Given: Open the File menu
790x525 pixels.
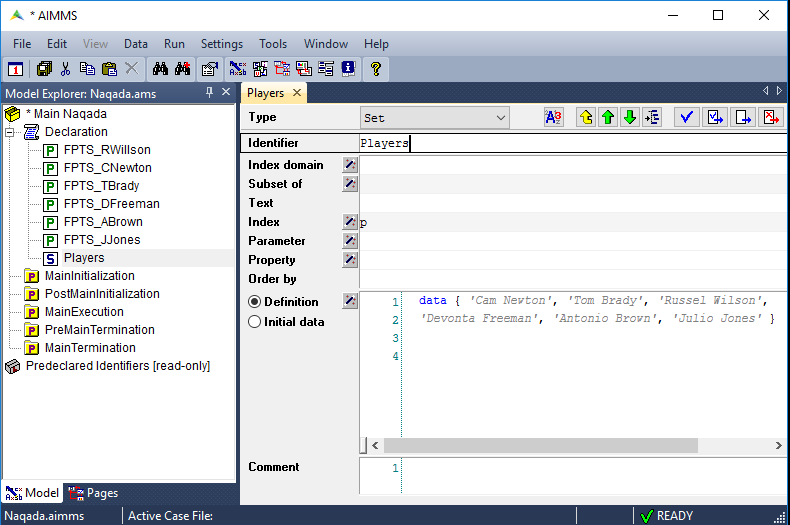Looking at the screenshot, I should click(22, 44).
